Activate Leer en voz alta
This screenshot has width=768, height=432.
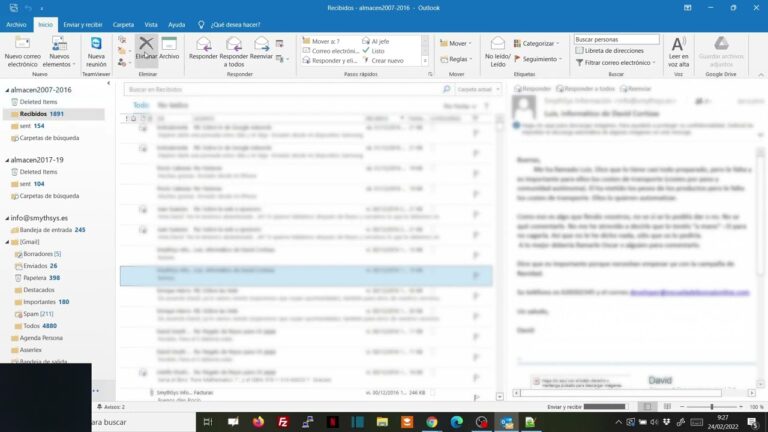point(678,51)
